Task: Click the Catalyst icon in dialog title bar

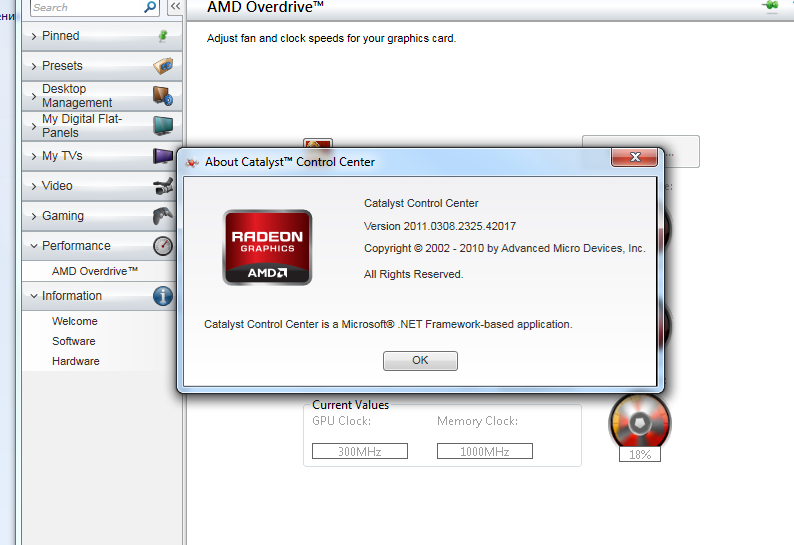Action: (x=192, y=163)
